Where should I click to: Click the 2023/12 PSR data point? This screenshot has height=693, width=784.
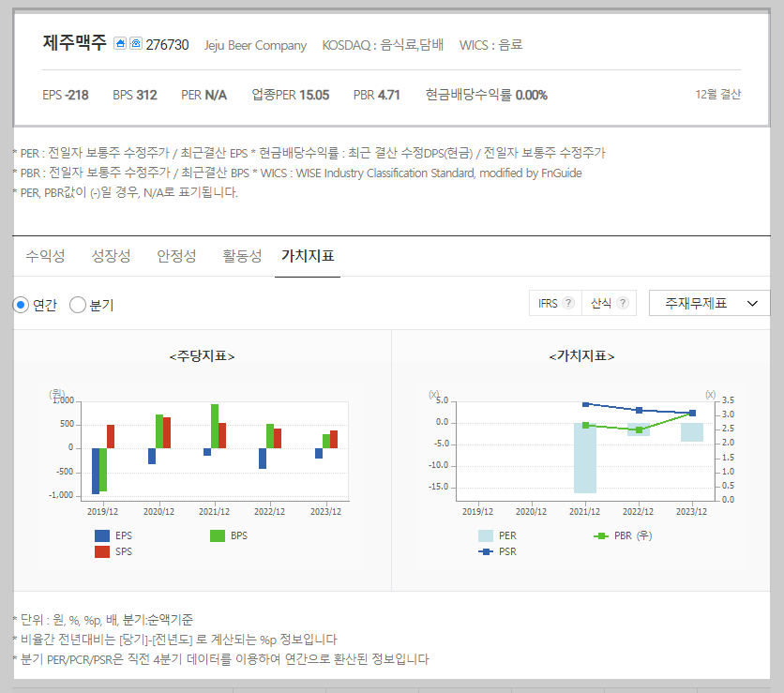(x=692, y=413)
